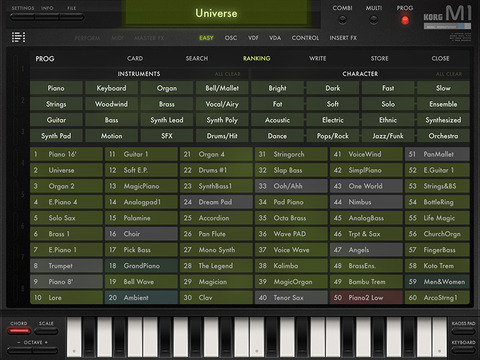Filter by Bright character
480x360 pixels.
277,88
